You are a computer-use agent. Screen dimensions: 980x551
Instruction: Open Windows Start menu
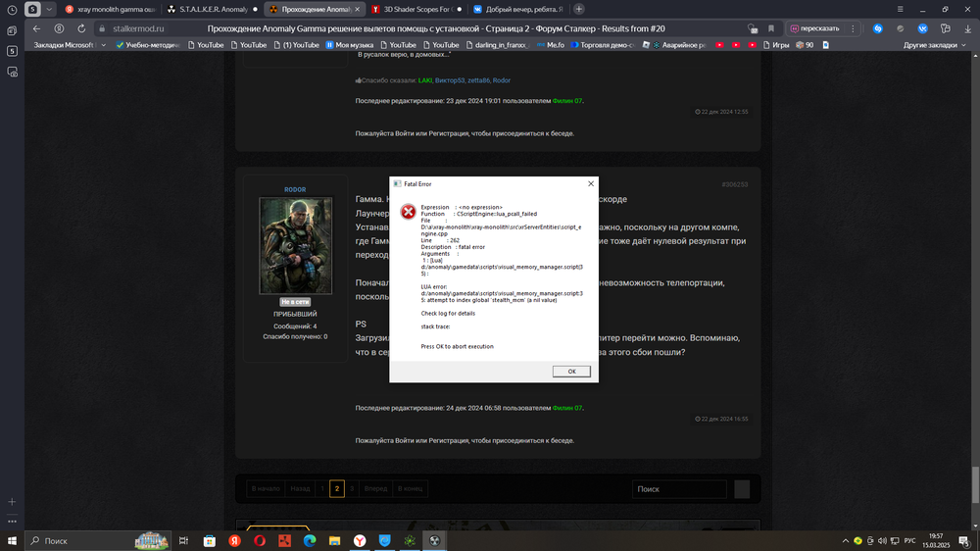[11, 540]
